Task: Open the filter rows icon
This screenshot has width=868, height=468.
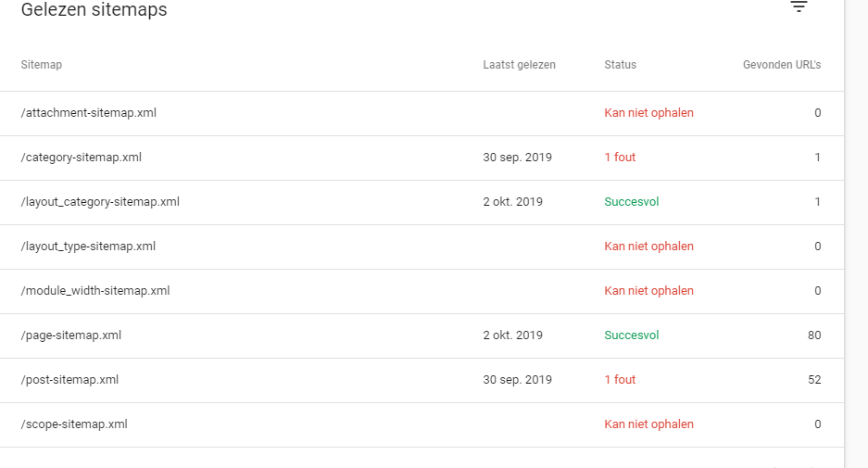Action: coord(799,6)
